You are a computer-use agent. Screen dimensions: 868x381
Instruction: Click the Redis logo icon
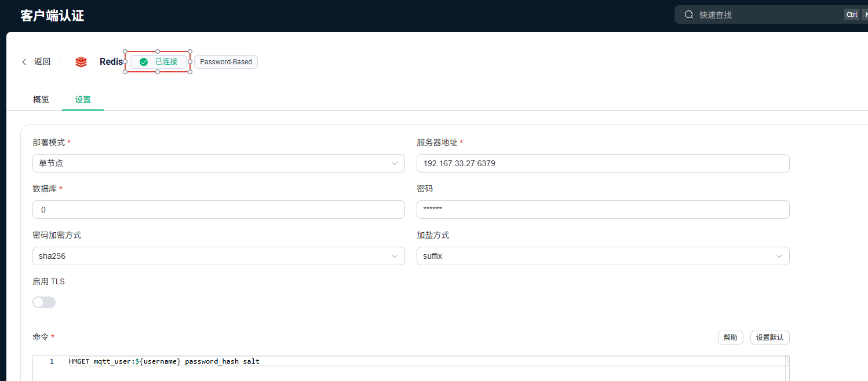click(x=81, y=62)
